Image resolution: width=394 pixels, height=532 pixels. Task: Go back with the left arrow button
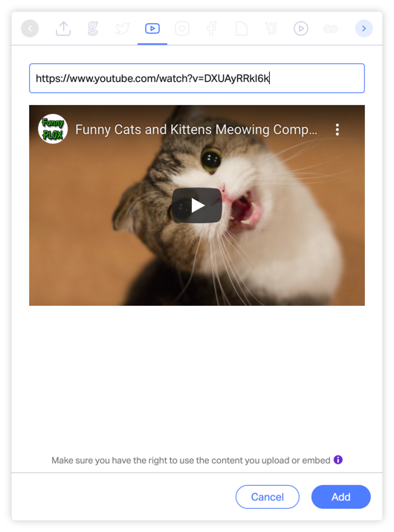click(x=30, y=28)
